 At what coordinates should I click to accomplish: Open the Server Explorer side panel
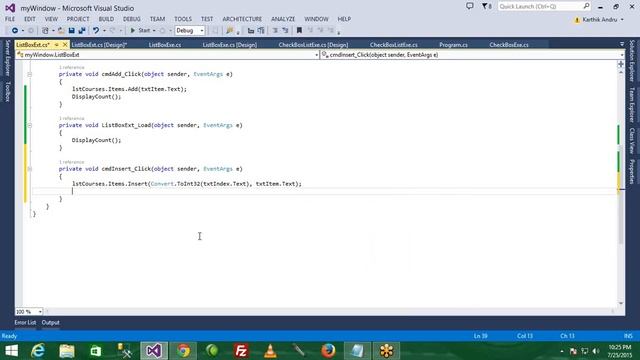click(x=7, y=58)
